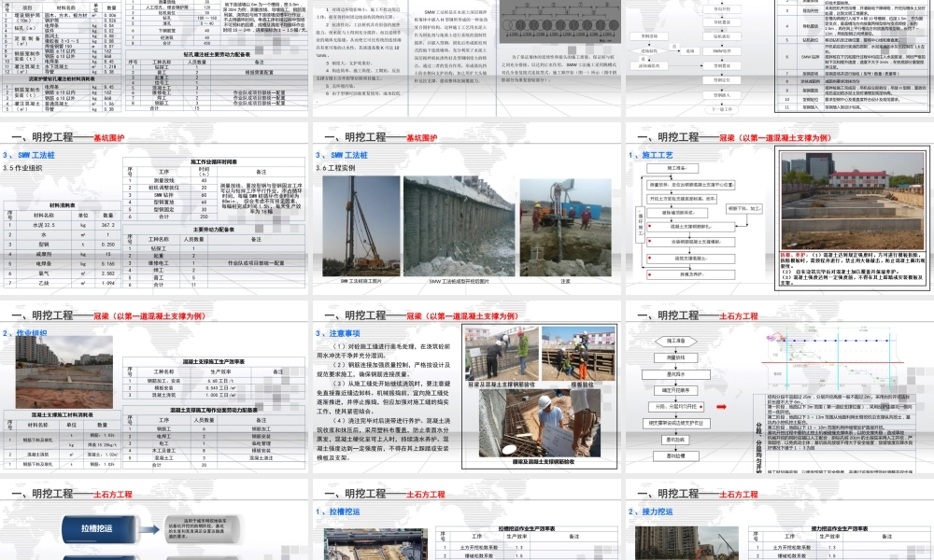Click the foundation pit photo with red-roof building

coord(853,202)
